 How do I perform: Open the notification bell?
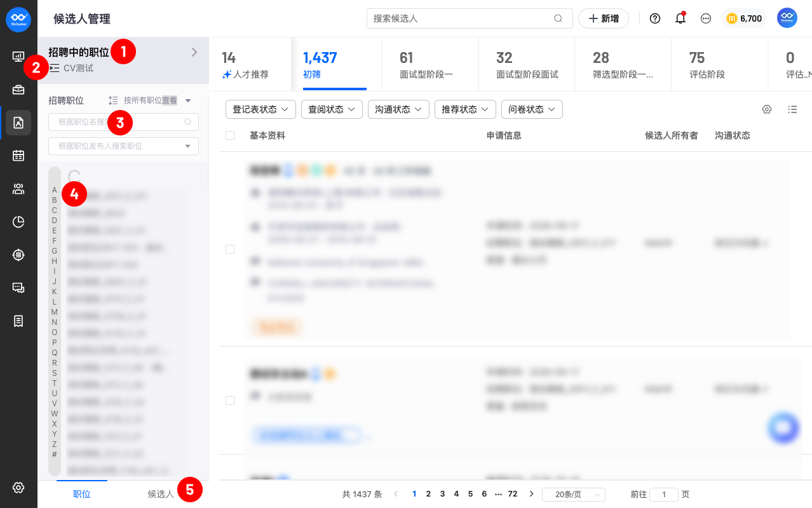(680, 18)
